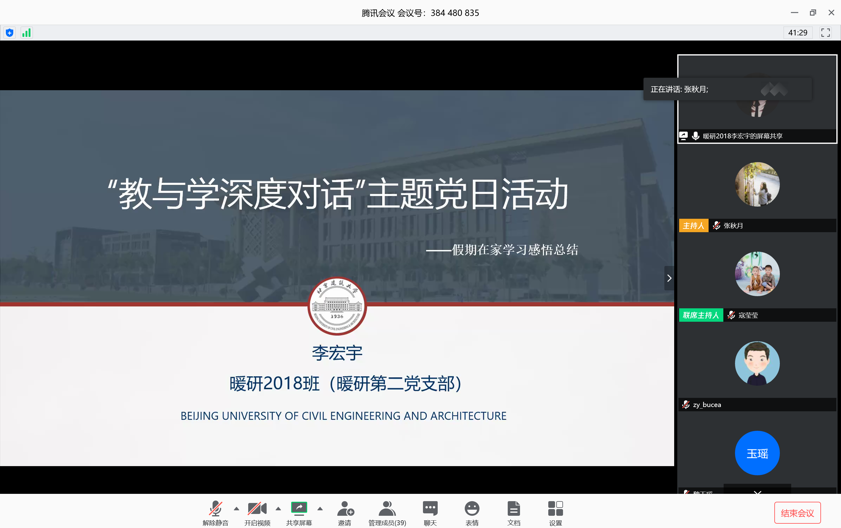841x528 pixels.
Task: Enter full screen mode via top-right icon
Action: pos(825,33)
